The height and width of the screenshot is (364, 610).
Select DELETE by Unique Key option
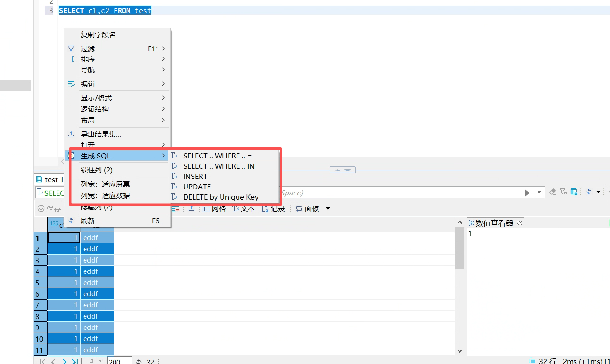point(221,197)
